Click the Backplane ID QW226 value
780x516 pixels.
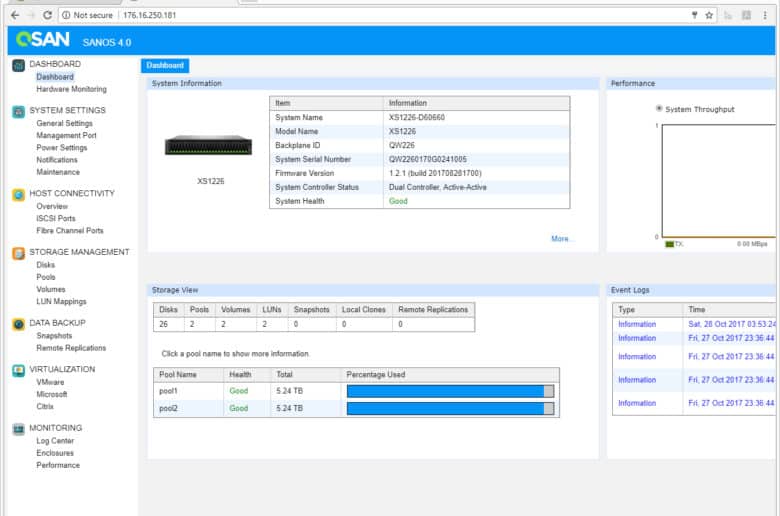(x=401, y=145)
